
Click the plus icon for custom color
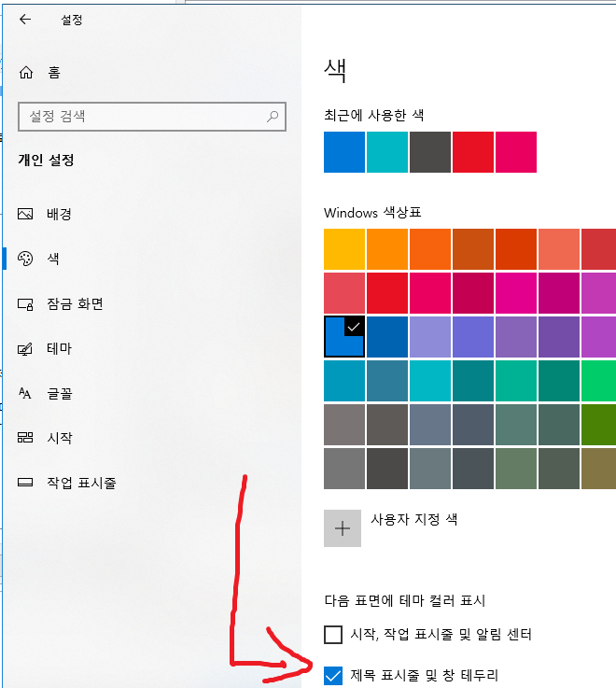[x=343, y=528]
